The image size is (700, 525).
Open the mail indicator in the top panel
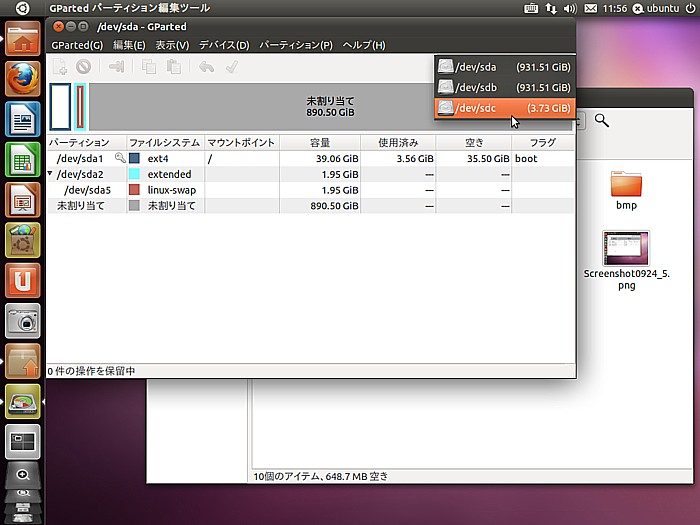point(590,8)
